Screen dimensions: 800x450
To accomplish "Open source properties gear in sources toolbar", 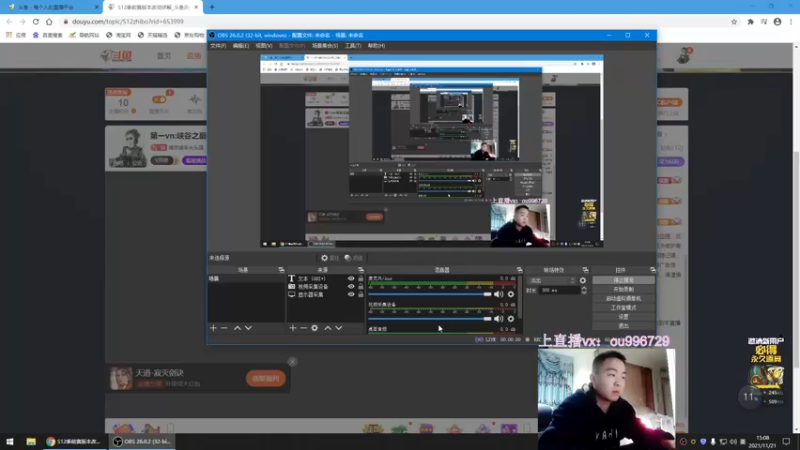I will pyautogui.click(x=315, y=328).
